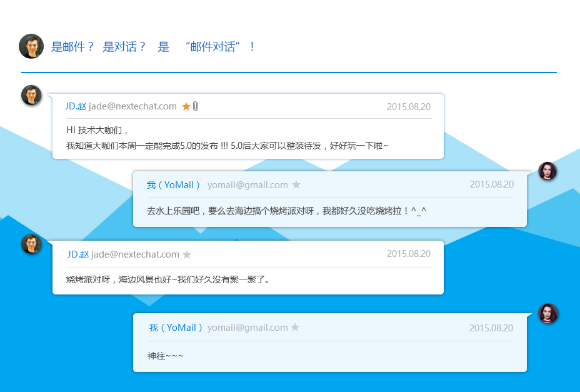Click the YoMail avatar beside the 神往~~~ reply
Screen dimensions: 580x392
(548, 314)
